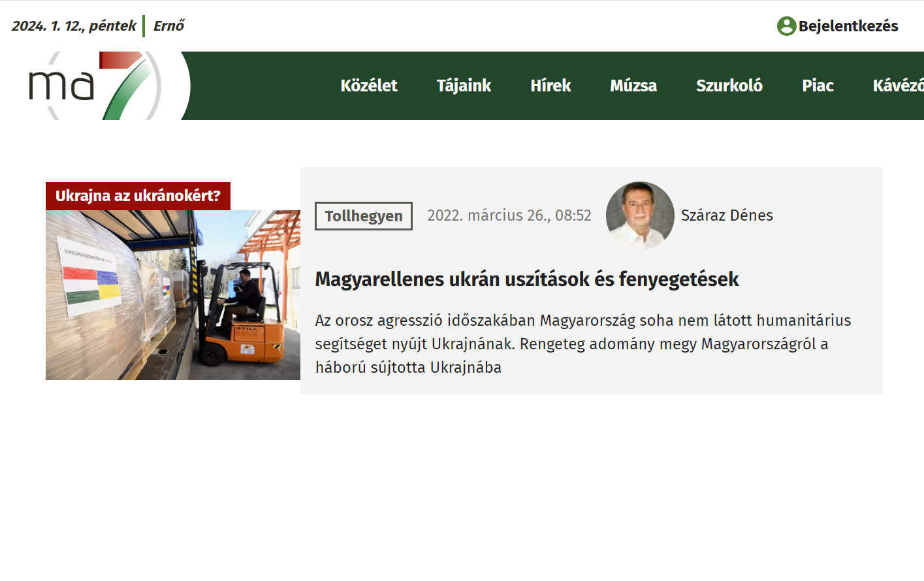Open the Kávézó menu item
Viewport: 924px width, 581px height.
(898, 86)
